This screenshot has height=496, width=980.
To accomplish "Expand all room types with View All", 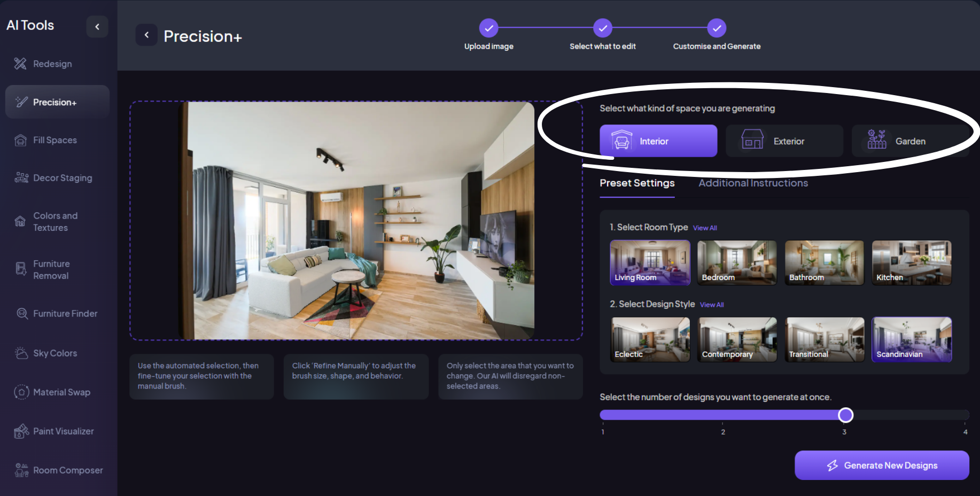I will pos(705,228).
